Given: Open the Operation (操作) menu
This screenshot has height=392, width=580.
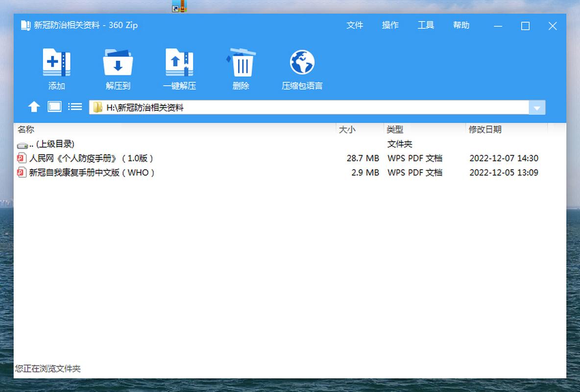Looking at the screenshot, I should (390, 25).
